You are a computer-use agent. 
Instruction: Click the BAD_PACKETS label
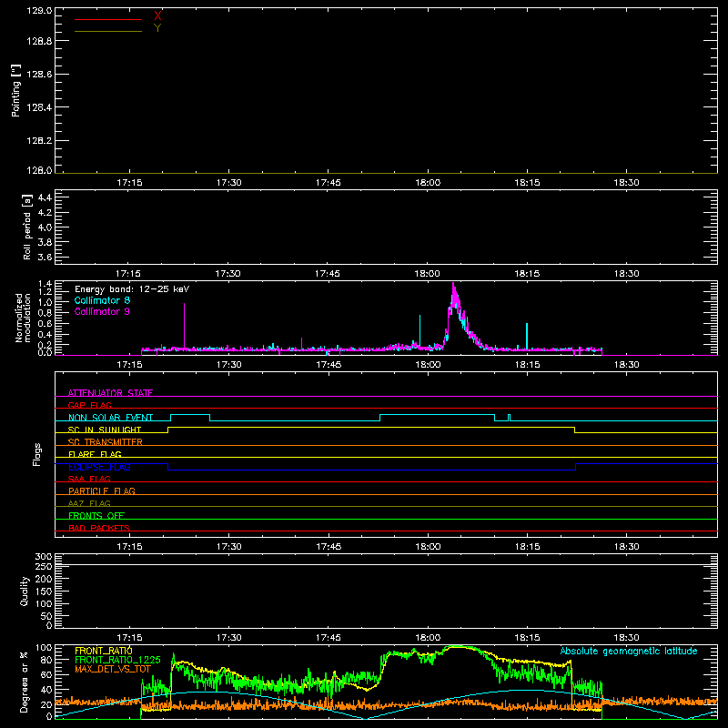[99, 528]
